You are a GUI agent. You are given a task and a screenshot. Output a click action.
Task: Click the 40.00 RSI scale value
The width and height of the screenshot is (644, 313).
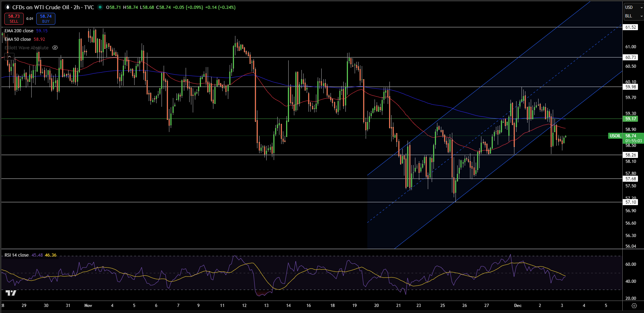[631, 281]
